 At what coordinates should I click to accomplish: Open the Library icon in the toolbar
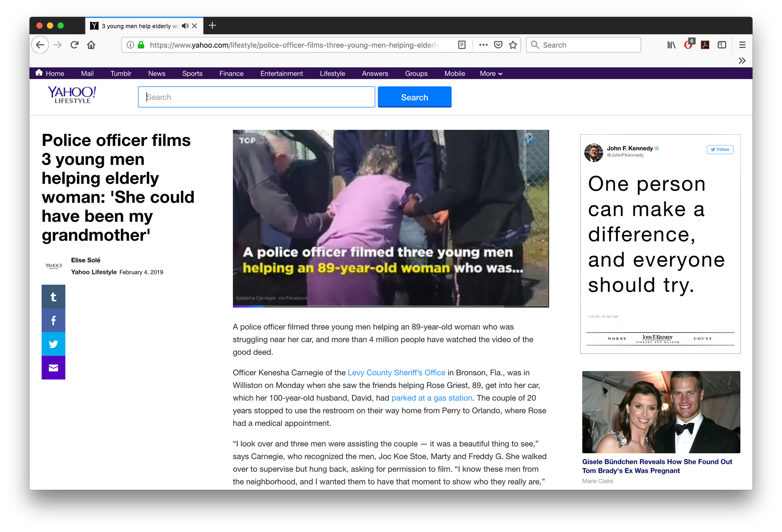[671, 45]
